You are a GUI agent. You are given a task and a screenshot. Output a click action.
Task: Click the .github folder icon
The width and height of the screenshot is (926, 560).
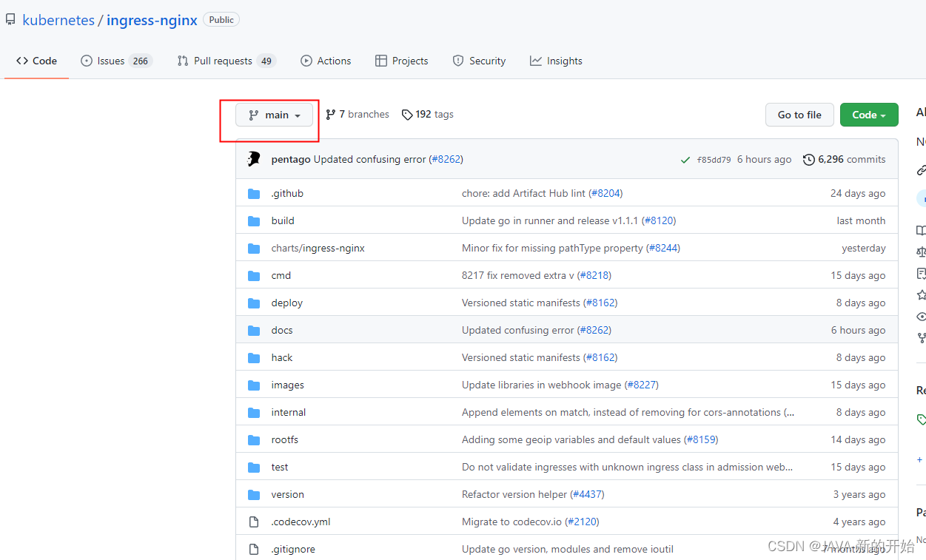254,193
